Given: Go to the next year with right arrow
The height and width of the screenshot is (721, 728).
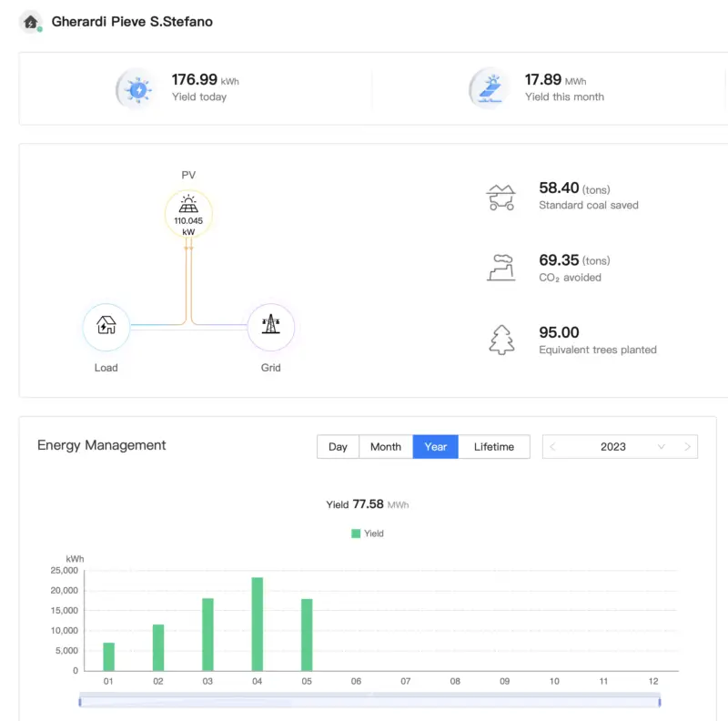Looking at the screenshot, I should 688,447.
